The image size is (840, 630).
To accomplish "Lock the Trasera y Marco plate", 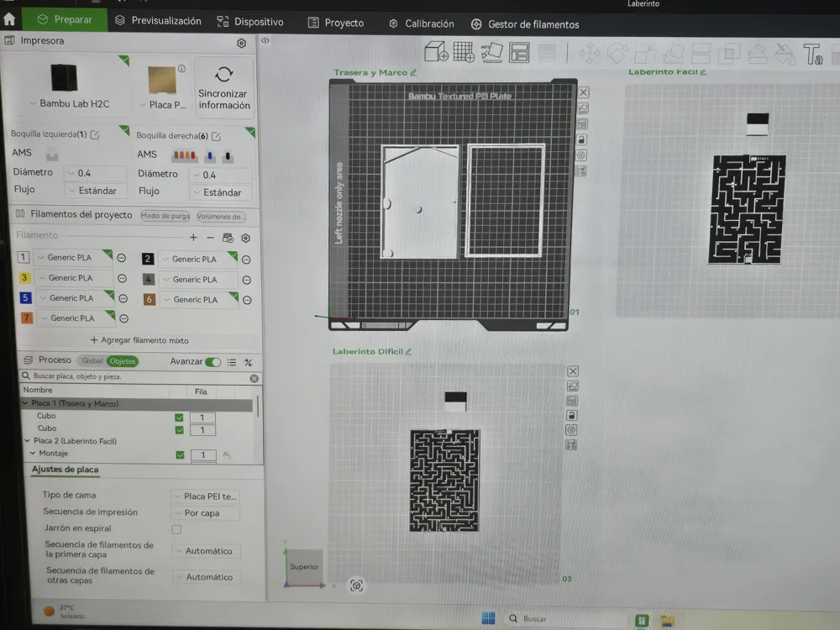I will [582, 139].
